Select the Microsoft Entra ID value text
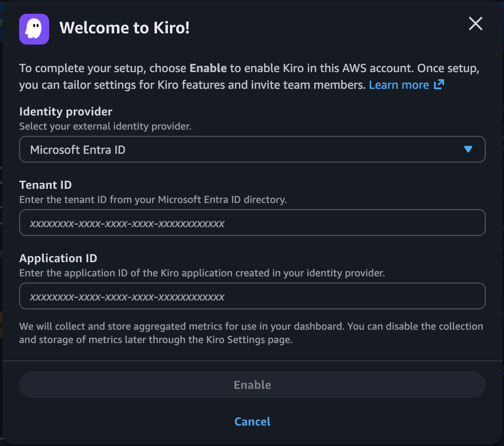This screenshot has width=504, height=446. 78,150
